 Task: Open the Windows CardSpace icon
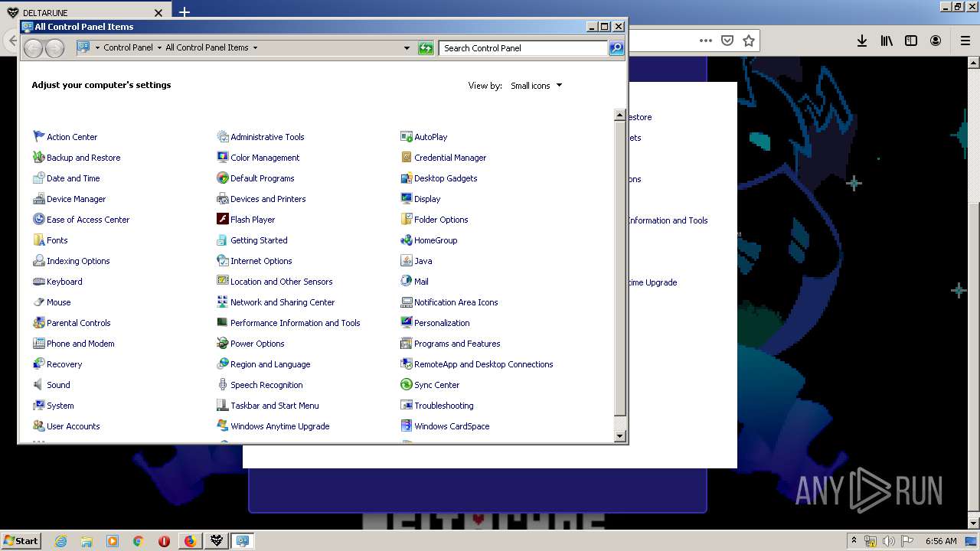[x=407, y=425]
